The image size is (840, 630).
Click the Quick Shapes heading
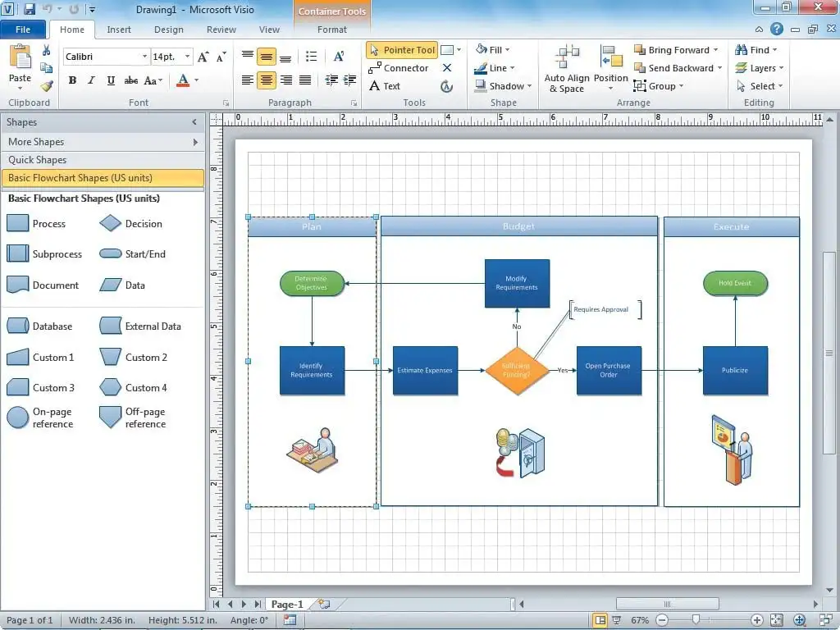(x=38, y=160)
